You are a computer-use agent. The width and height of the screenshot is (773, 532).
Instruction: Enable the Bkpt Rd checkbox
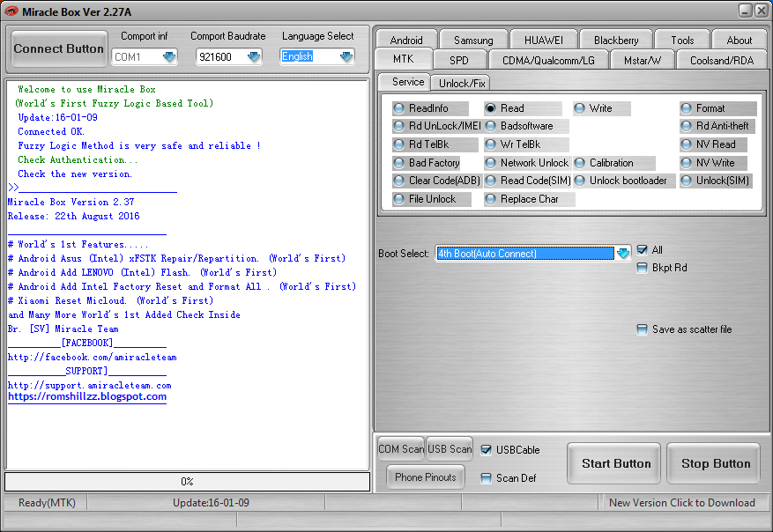tap(642, 268)
